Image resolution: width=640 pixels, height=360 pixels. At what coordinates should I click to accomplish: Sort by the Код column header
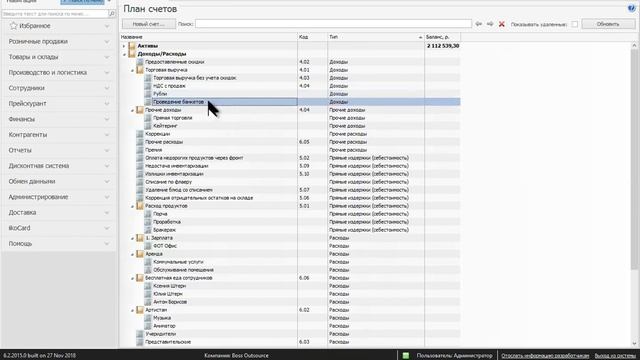[x=312, y=37]
